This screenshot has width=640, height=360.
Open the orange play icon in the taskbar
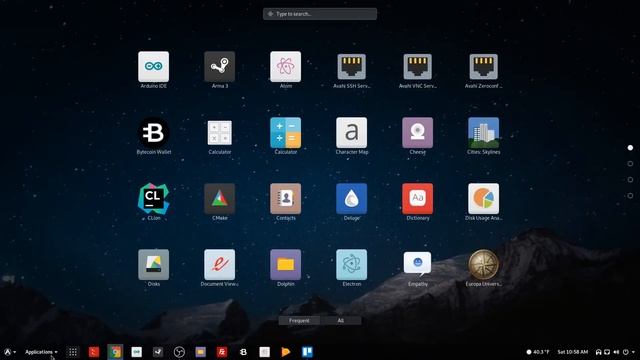tap(286, 352)
